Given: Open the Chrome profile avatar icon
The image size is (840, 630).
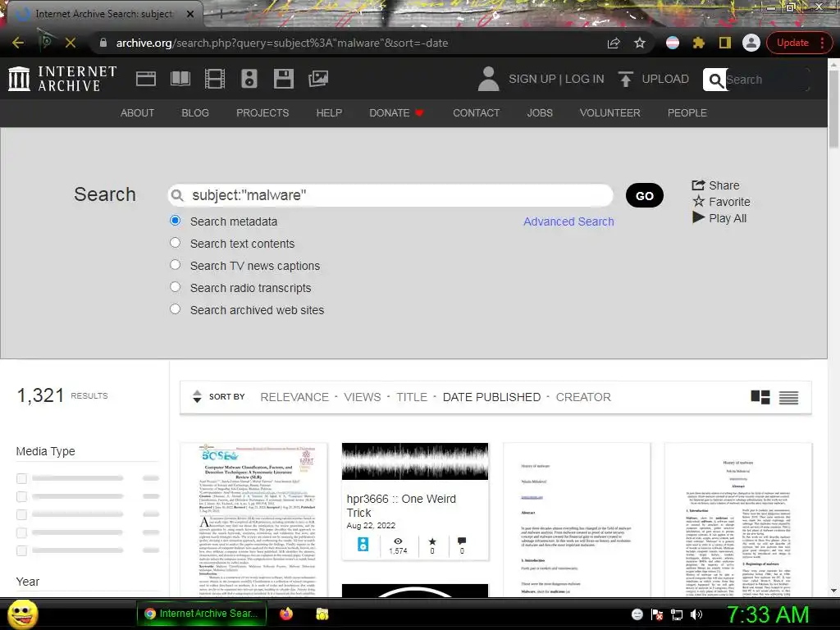Looking at the screenshot, I should coord(751,43).
